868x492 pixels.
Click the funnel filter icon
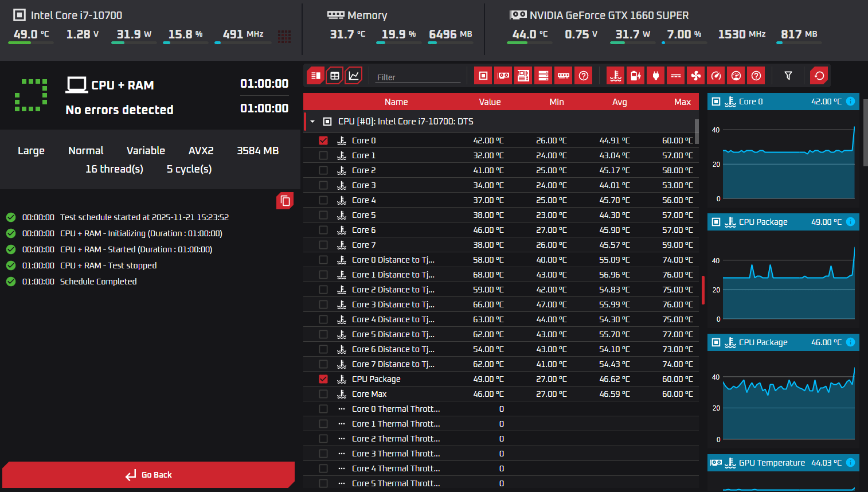[x=788, y=76]
